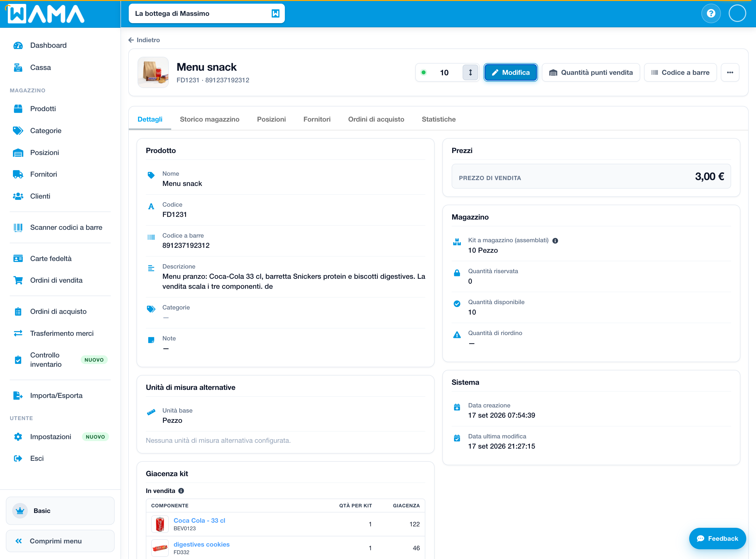Open the Posizioni tab
This screenshot has height=559, width=756.
[x=271, y=119]
